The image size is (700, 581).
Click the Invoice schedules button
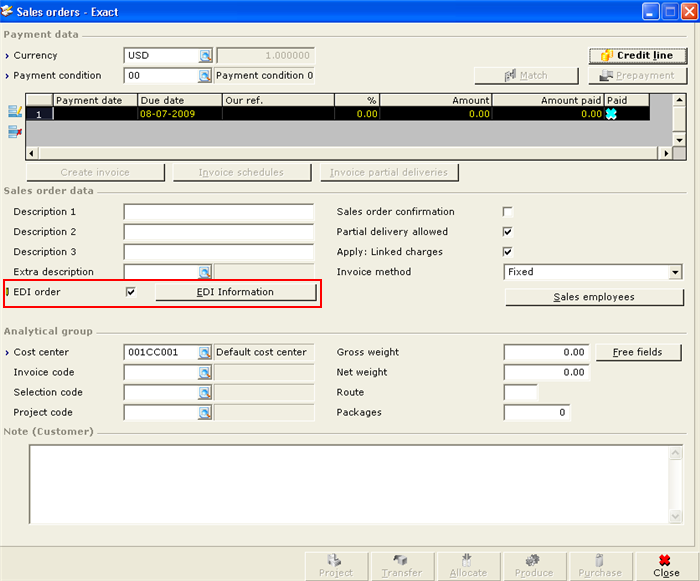point(242,173)
